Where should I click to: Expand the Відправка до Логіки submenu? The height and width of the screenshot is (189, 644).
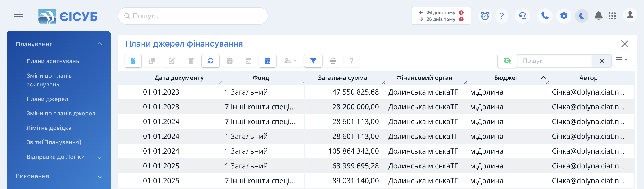click(x=99, y=157)
